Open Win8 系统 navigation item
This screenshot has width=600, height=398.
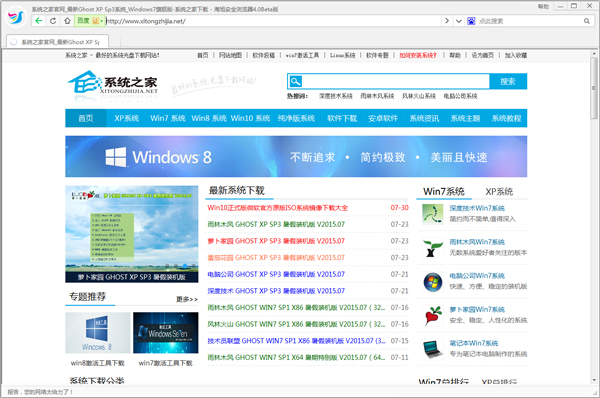pos(209,118)
